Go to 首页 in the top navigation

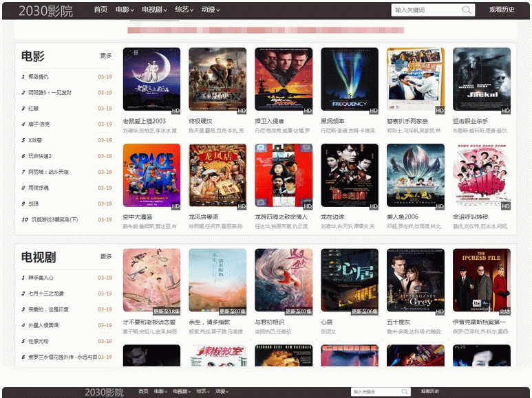coord(100,10)
